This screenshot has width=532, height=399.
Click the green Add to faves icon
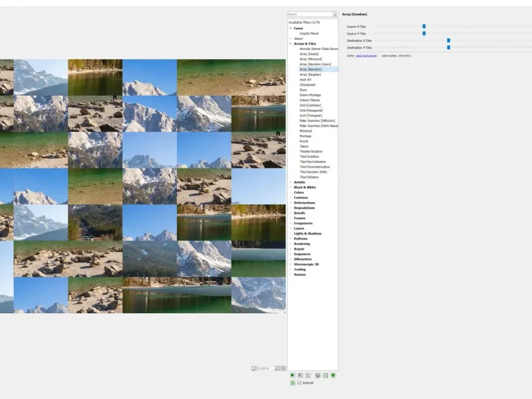pyautogui.click(x=293, y=375)
